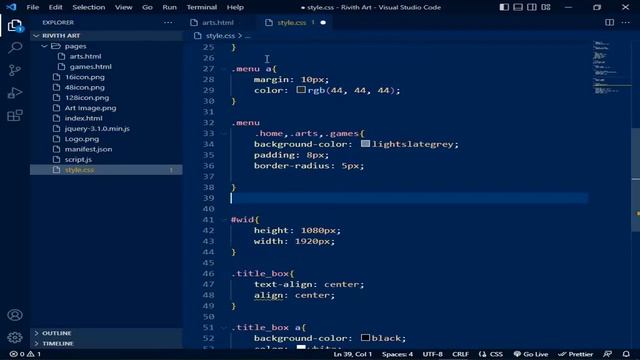Click the VS Code logo icon
Image resolution: width=640 pixels, height=360 pixels.
point(11,7)
